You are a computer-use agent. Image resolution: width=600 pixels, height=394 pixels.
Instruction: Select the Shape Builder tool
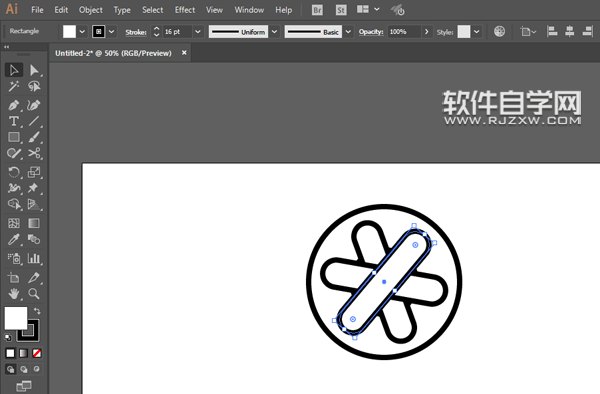tap(14, 204)
